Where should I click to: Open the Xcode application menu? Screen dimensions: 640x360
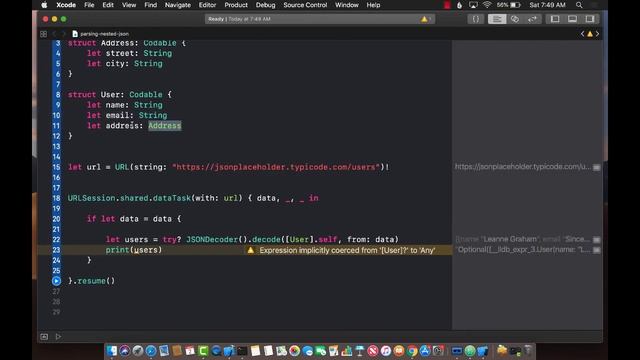coord(66,5)
